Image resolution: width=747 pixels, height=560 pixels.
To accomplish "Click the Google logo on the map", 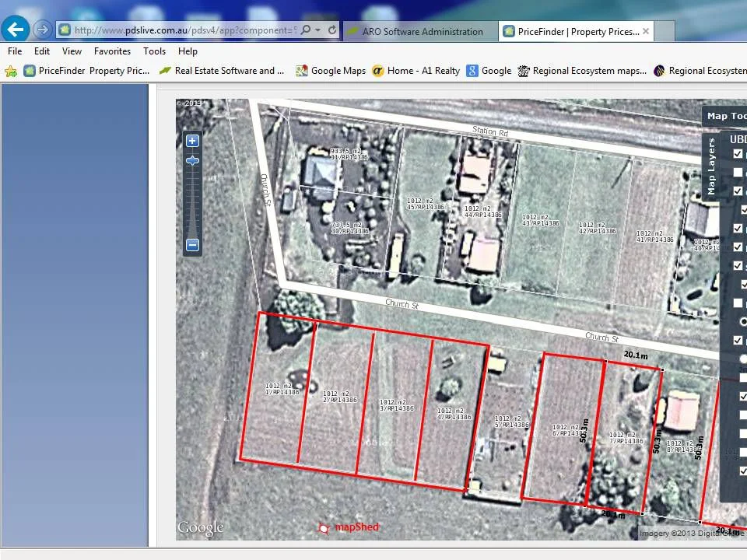I will coord(199,527).
